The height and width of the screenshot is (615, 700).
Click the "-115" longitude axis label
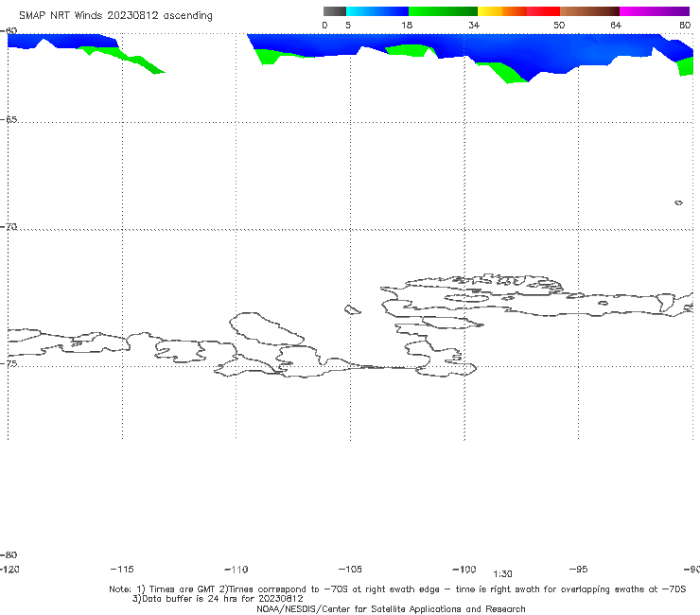coord(122,570)
